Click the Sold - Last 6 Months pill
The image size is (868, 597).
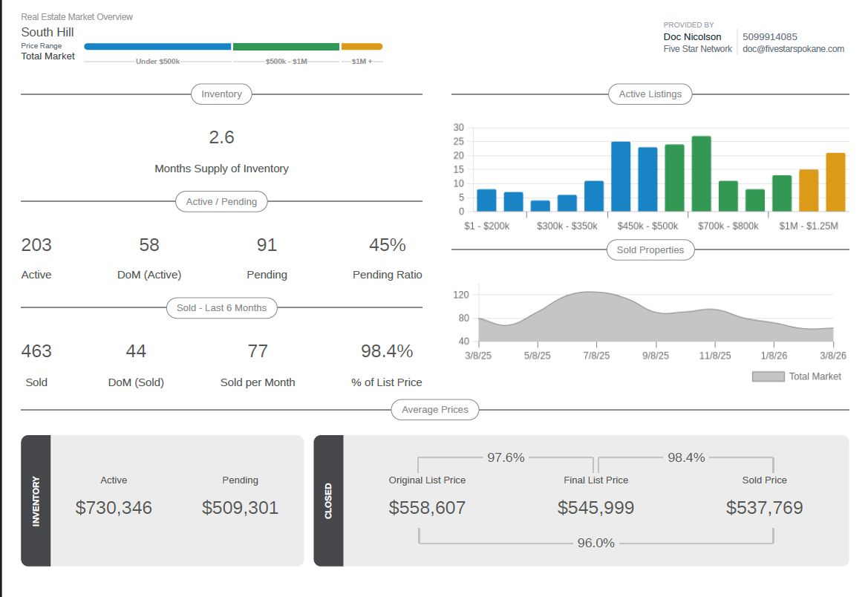pos(221,307)
